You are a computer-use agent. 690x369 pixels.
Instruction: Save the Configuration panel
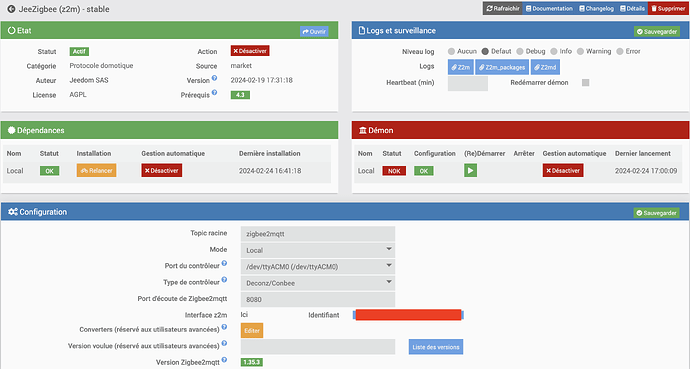coord(656,213)
